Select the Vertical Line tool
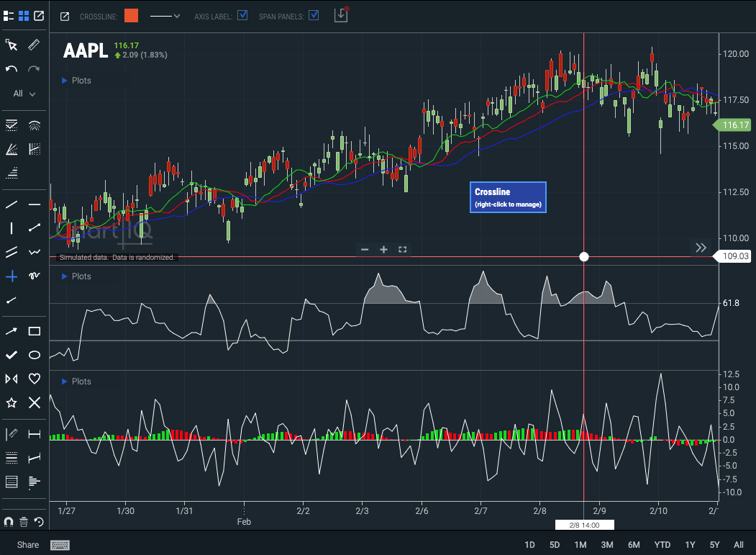 (12, 228)
